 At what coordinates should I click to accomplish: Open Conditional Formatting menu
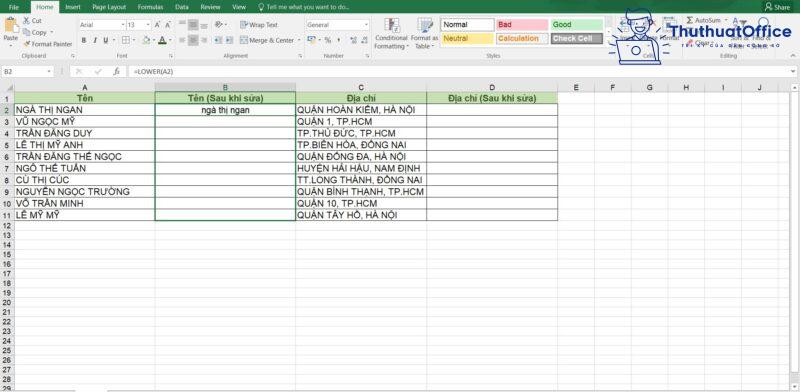pos(391,34)
